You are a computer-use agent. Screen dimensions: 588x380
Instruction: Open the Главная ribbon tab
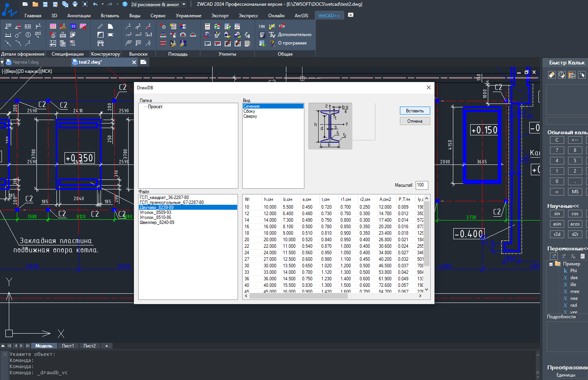coord(33,16)
